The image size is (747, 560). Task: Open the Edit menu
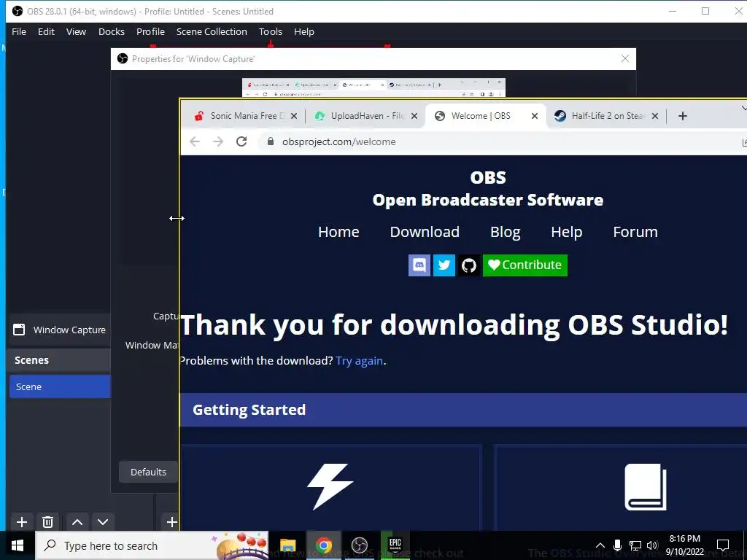[46, 32]
